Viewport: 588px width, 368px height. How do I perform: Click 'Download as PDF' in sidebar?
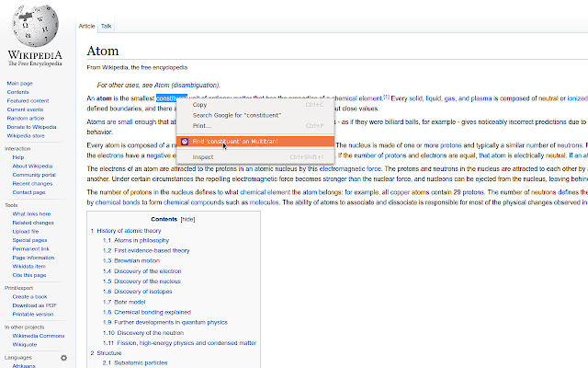coord(35,305)
